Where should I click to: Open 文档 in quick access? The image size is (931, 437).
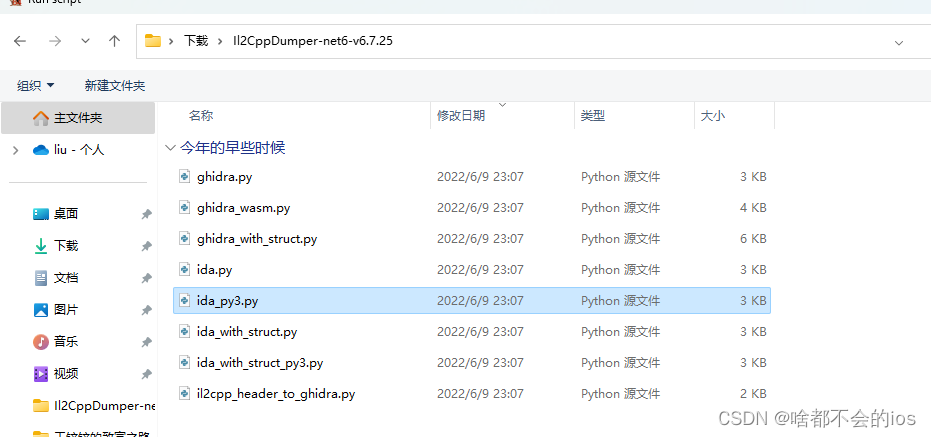click(66, 278)
